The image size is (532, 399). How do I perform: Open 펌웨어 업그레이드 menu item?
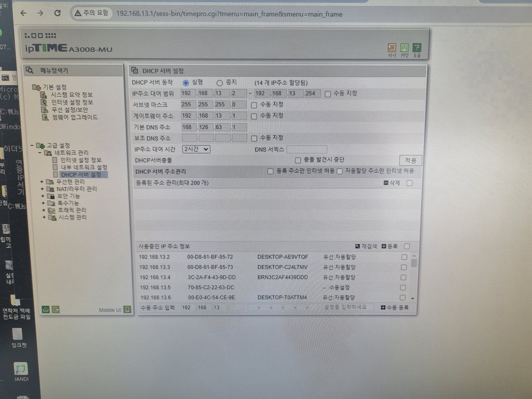75,117
